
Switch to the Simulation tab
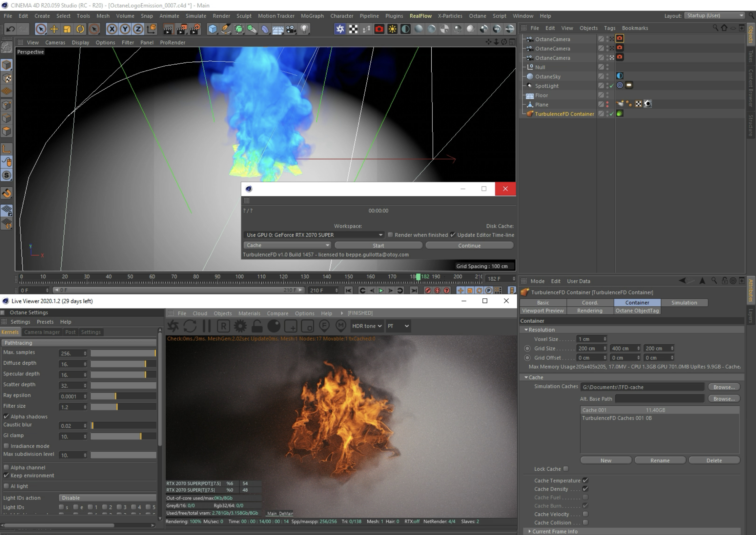[x=684, y=302]
